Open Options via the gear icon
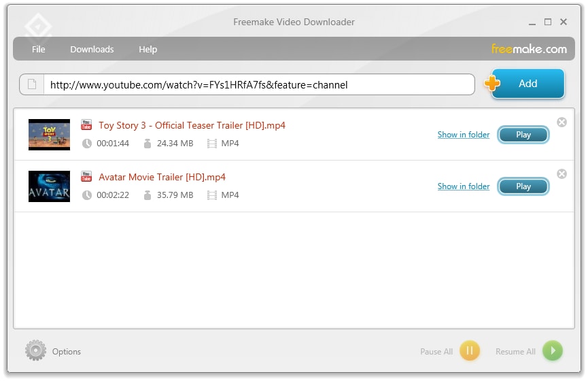 coord(35,350)
